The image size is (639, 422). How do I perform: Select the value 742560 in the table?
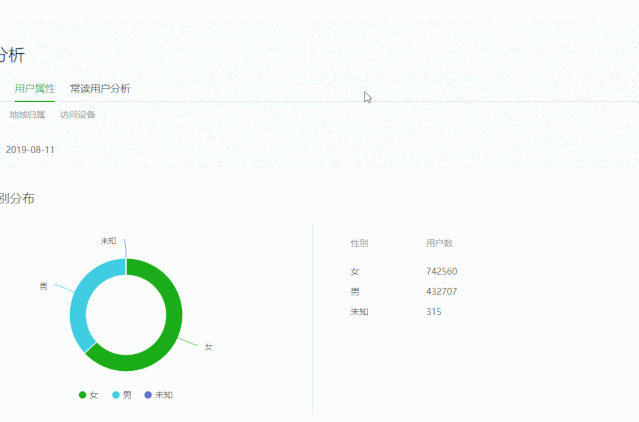tap(441, 271)
